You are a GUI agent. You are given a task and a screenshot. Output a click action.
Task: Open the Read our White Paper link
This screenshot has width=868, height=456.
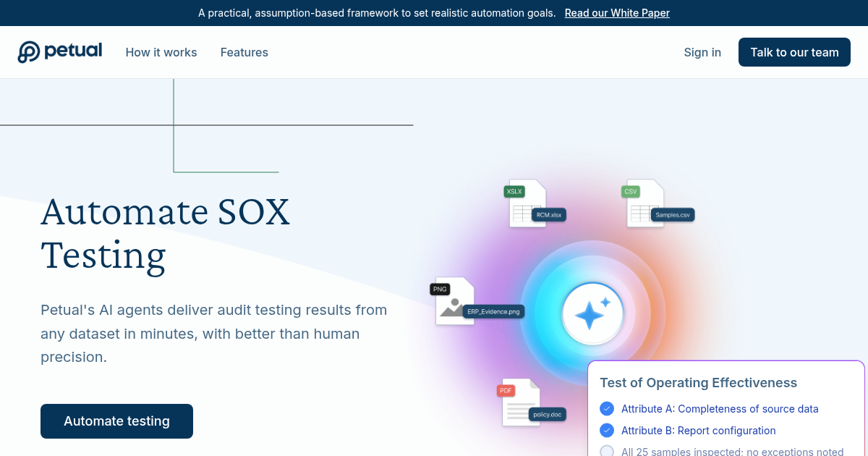click(617, 13)
